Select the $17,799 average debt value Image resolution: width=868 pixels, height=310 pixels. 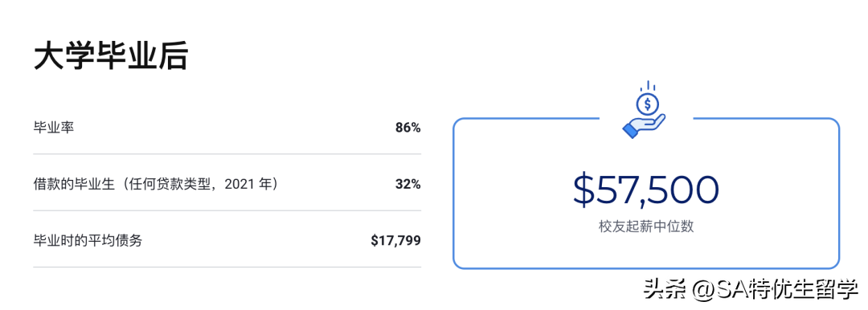coord(395,241)
